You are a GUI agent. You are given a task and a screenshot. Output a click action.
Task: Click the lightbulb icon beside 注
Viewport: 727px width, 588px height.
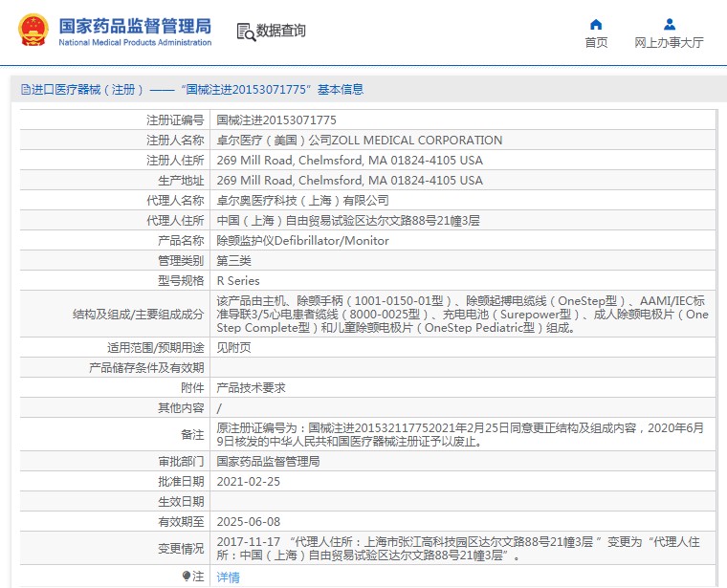coord(187,577)
